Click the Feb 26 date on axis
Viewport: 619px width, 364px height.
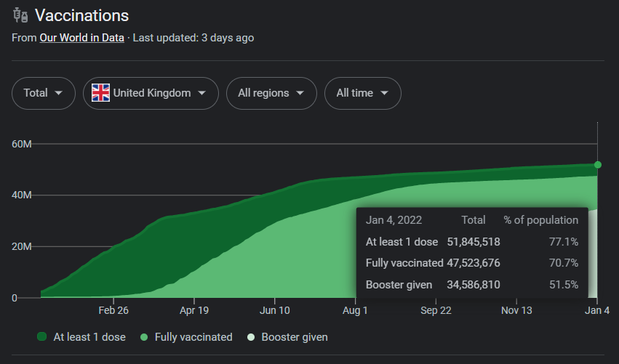(x=113, y=310)
